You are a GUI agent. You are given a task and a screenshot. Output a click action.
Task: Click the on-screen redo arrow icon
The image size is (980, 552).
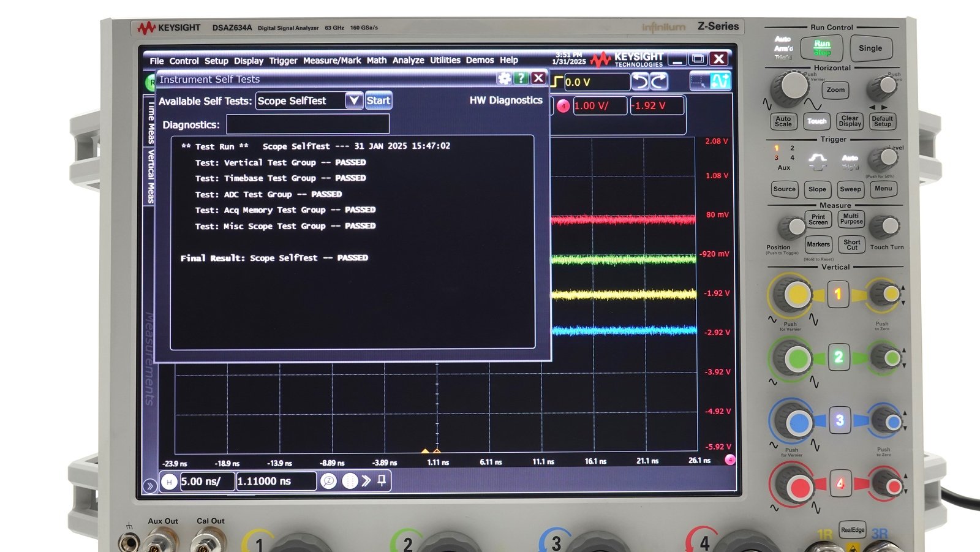tap(658, 81)
